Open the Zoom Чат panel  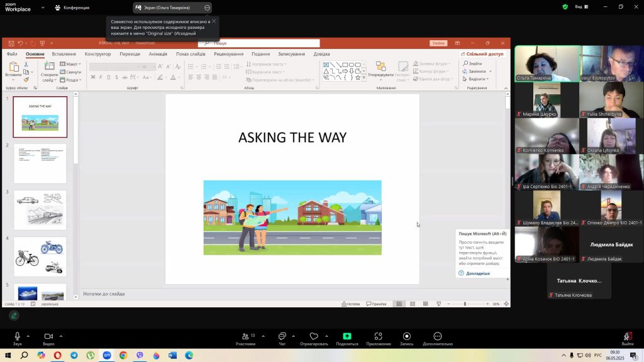tap(282, 336)
